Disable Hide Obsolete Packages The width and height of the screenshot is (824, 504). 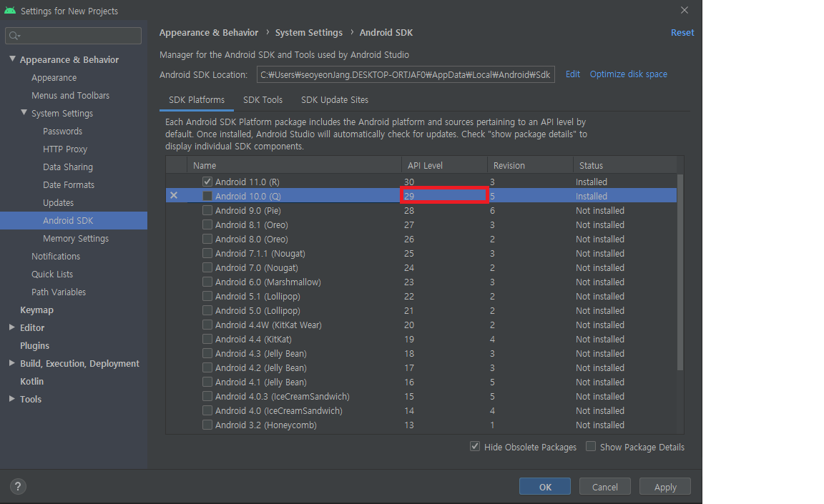click(475, 446)
